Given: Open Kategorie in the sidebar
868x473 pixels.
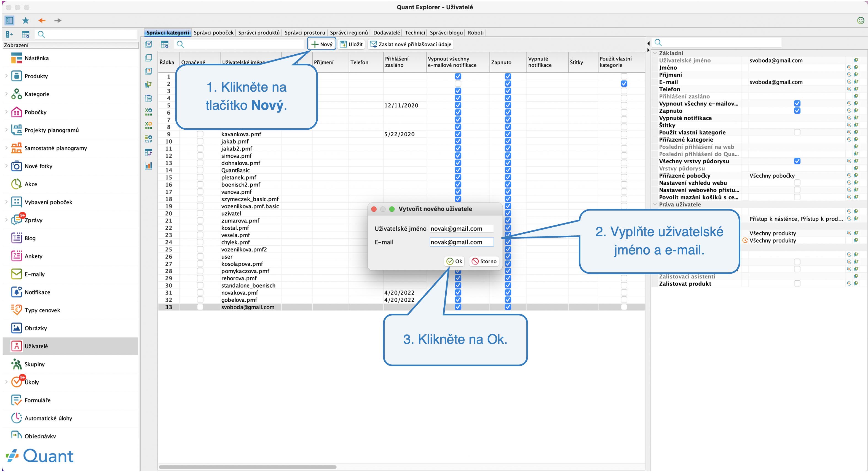Looking at the screenshot, I should [37, 94].
